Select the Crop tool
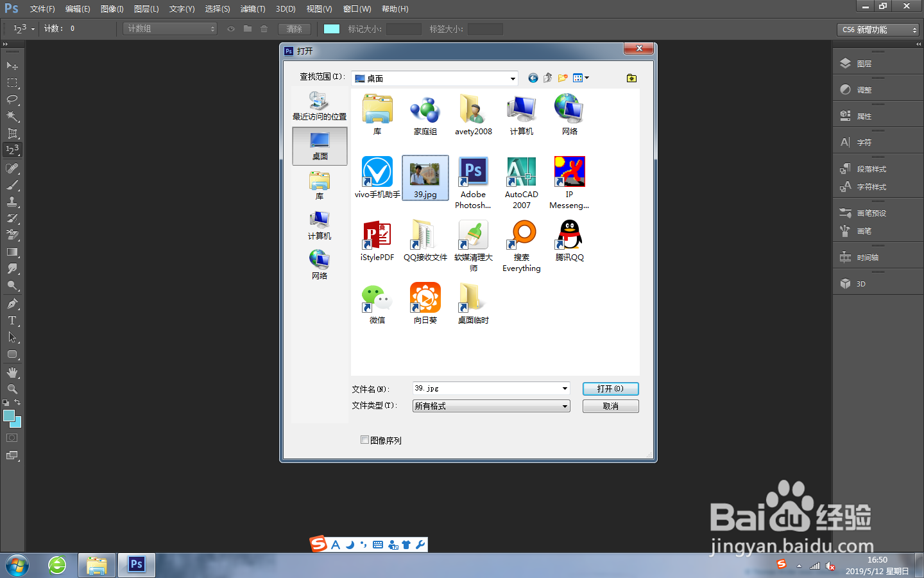Image resolution: width=924 pixels, height=578 pixels. pos(12,133)
